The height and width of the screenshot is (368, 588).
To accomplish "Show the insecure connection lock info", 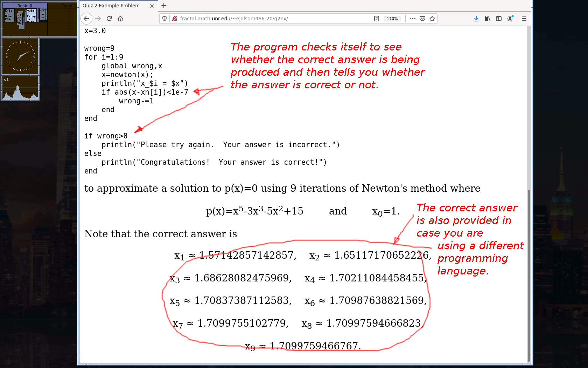I will point(174,19).
